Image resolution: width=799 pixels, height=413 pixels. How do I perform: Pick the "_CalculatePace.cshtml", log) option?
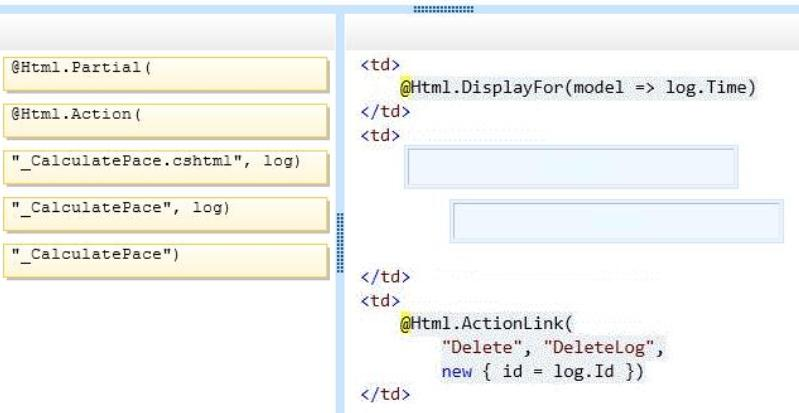(x=166, y=167)
